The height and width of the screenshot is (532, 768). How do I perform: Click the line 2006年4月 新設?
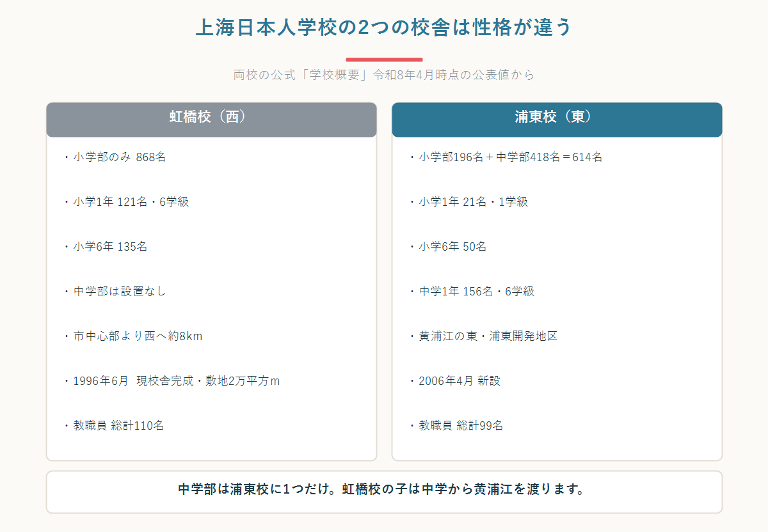tap(454, 380)
